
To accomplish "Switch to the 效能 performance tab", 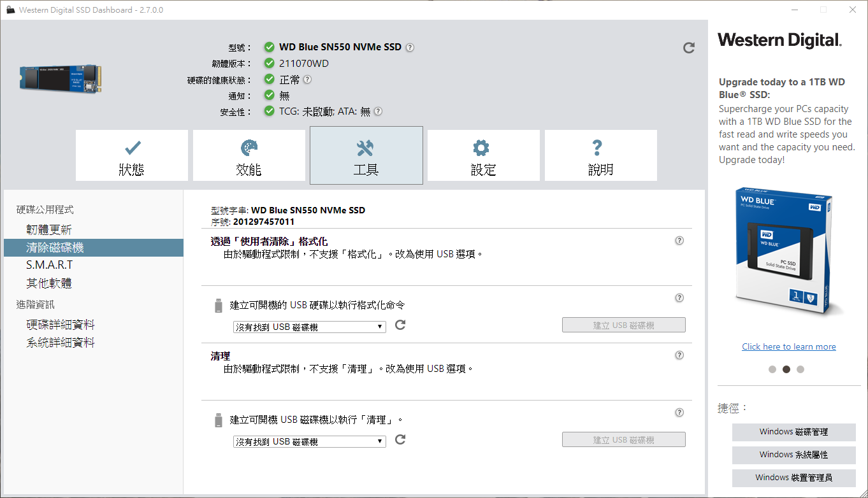I will click(249, 156).
